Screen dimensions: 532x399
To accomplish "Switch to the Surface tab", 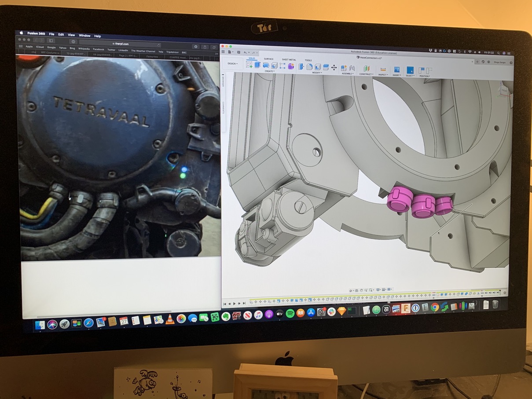I will tap(268, 59).
